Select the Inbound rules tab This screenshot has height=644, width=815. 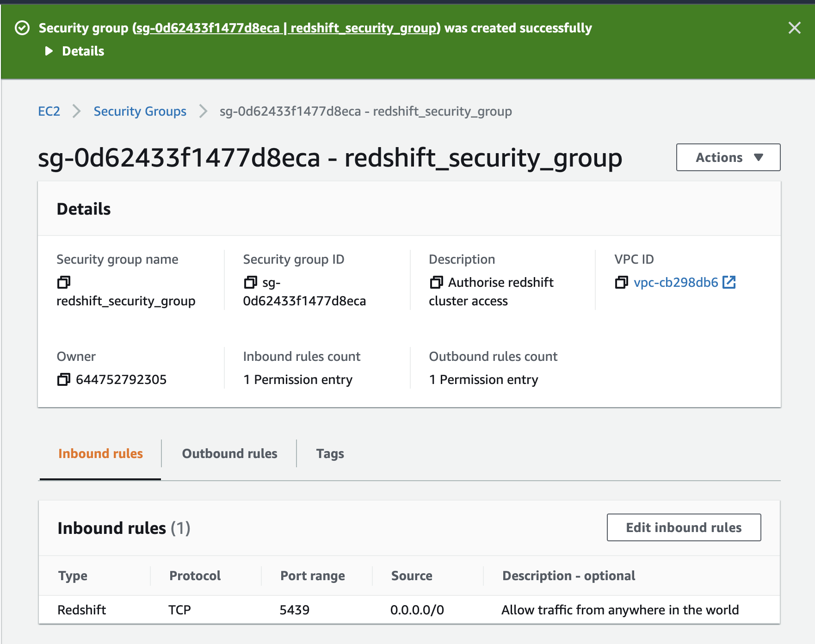[100, 453]
